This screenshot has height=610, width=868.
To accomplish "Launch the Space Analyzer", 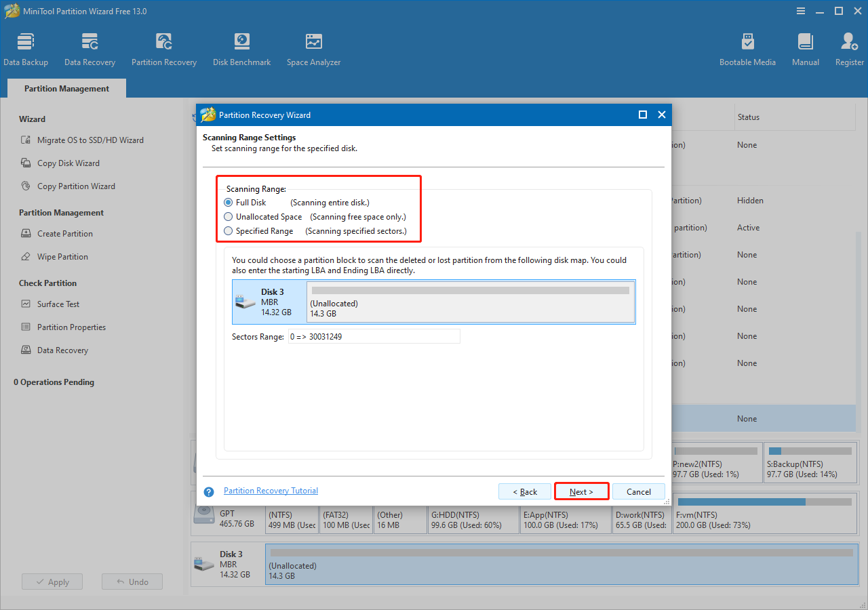I will tap(313, 47).
